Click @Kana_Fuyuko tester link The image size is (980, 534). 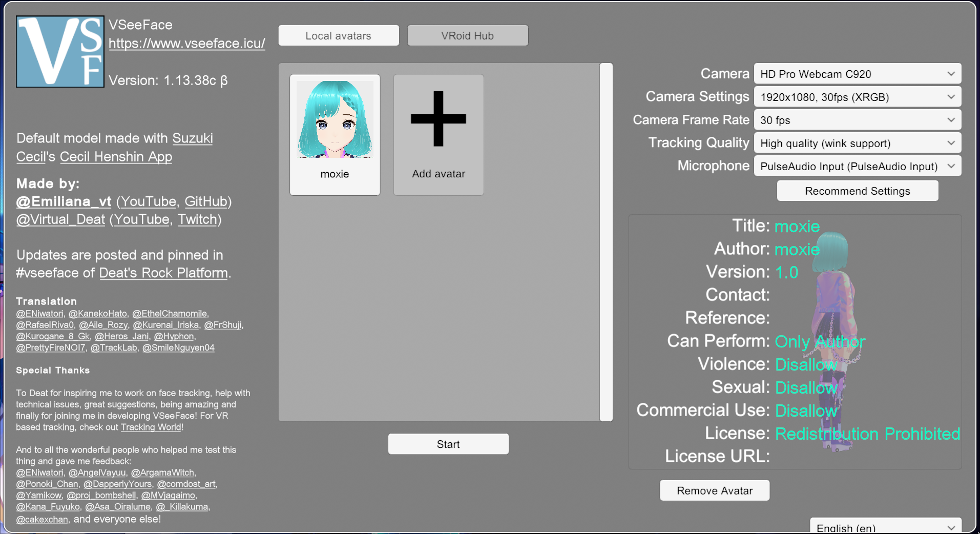tap(48, 506)
